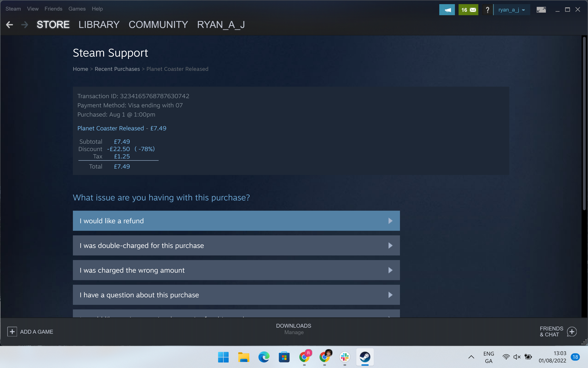Image resolution: width=588 pixels, height=368 pixels.
Task: Select 'I would like a refund'
Action: tap(236, 221)
